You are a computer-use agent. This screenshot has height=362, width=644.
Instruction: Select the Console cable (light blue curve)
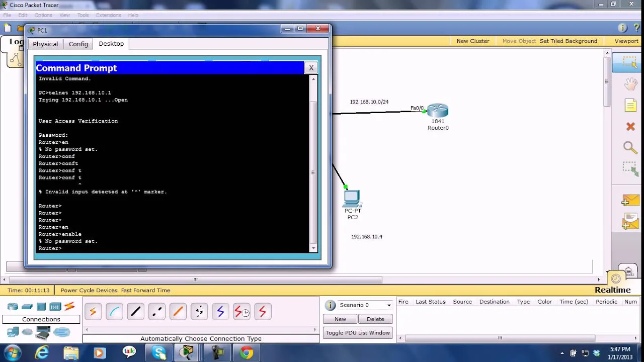114,312
